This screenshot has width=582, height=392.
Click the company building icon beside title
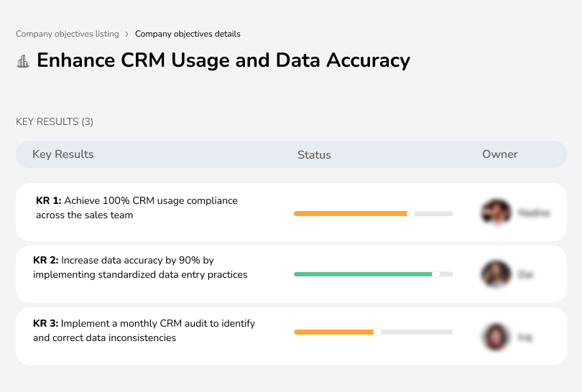(23, 61)
